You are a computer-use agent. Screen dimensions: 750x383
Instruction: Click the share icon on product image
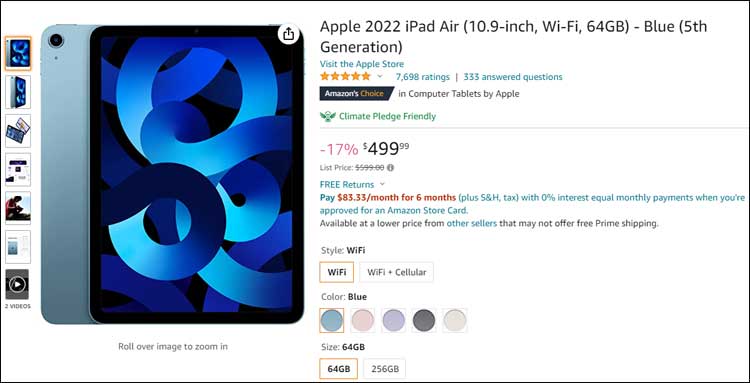(288, 34)
